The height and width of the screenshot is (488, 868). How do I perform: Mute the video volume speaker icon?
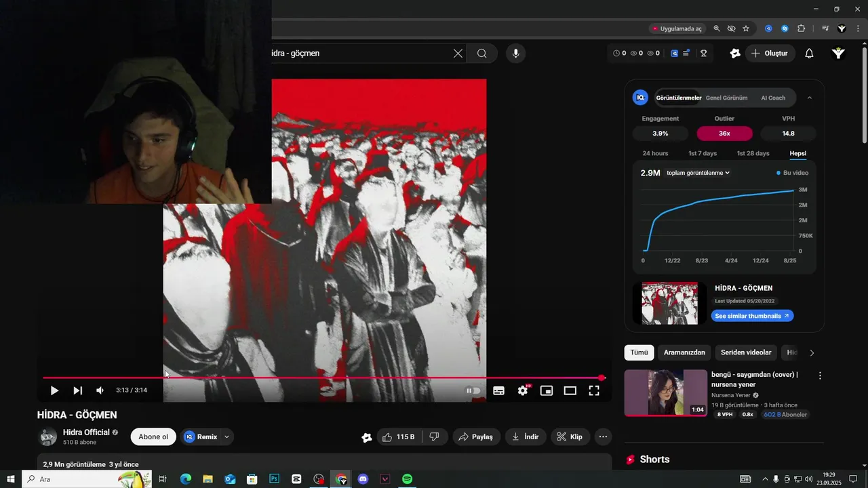click(x=100, y=390)
